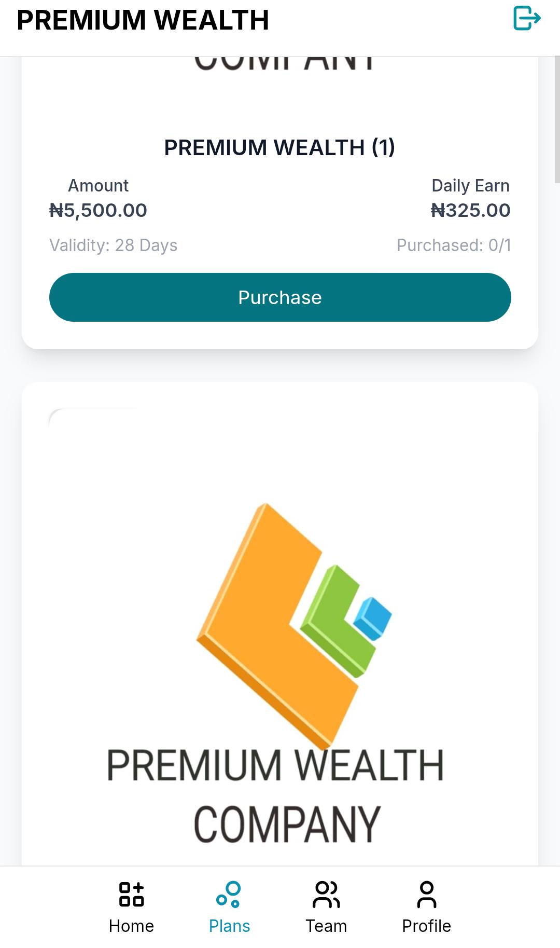Tap the second plan card below

[280, 623]
